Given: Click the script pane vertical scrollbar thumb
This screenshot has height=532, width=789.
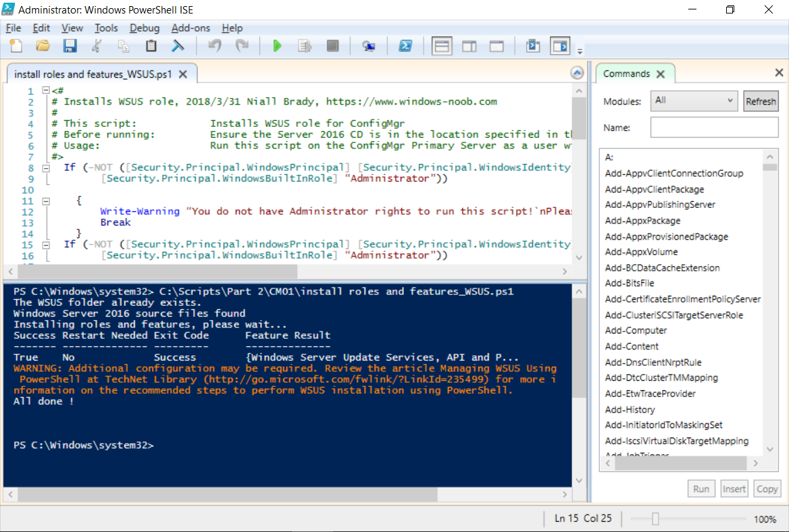Looking at the screenshot, I should (579, 118).
